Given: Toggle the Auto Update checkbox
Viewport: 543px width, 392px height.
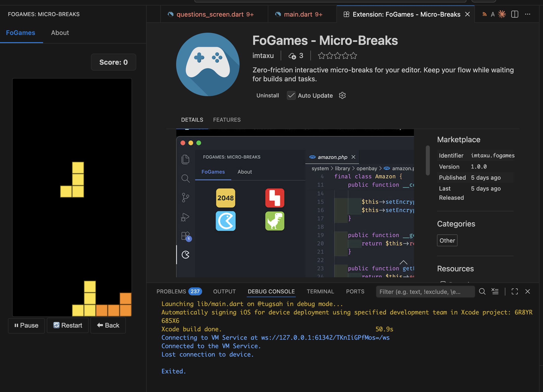Looking at the screenshot, I should click(x=291, y=95).
